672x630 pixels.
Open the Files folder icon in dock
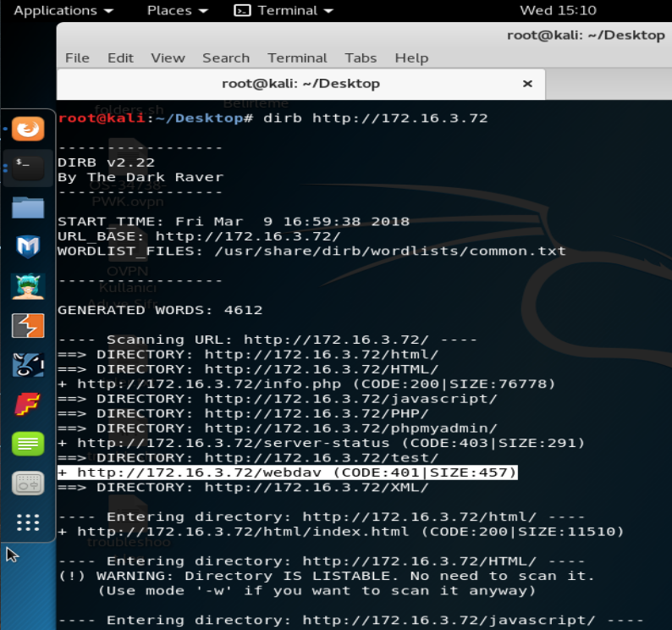point(28,207)
